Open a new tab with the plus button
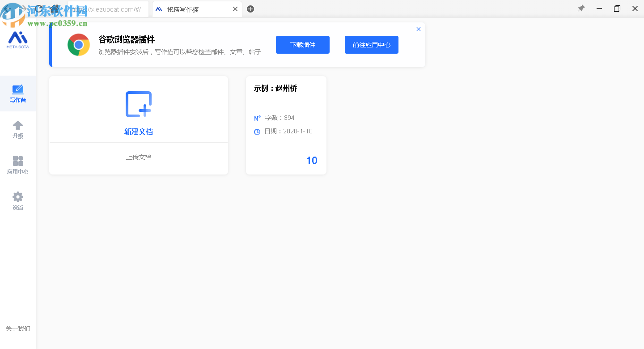 pos(250,9)
